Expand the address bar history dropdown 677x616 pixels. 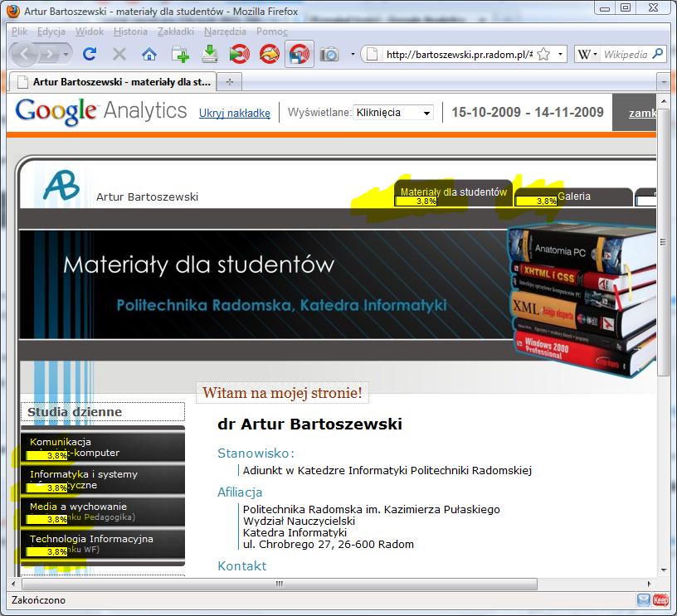pos(560,55)
